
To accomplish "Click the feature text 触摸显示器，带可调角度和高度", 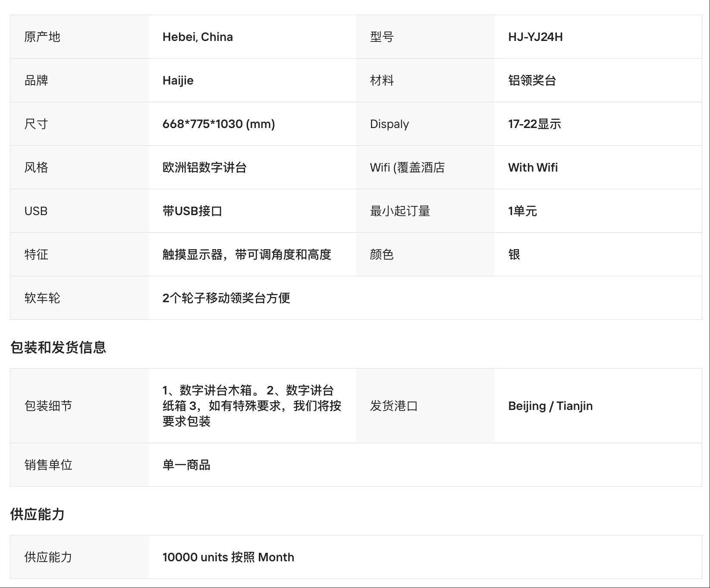I will (x=247, y=255).
